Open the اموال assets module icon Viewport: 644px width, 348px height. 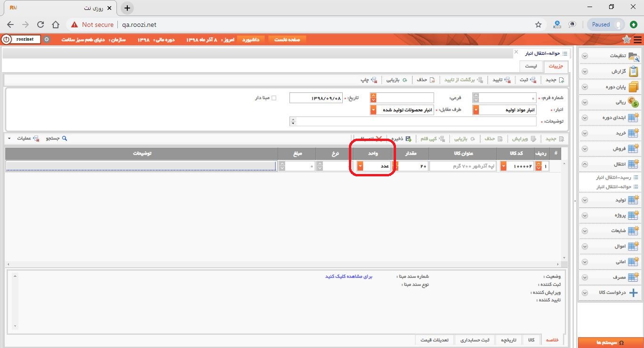[x=634, y=246]
